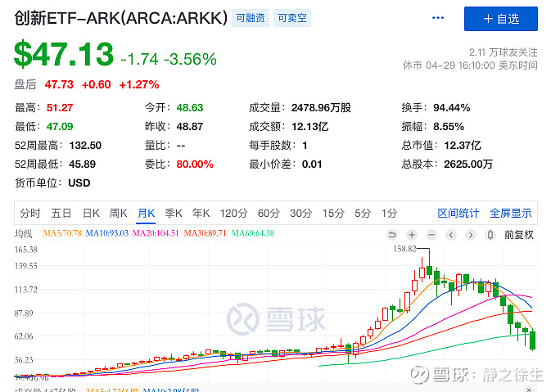Screen dimensions: 560x392
Task: Click the latest green candlestick on chart
Action: [532, 340]
